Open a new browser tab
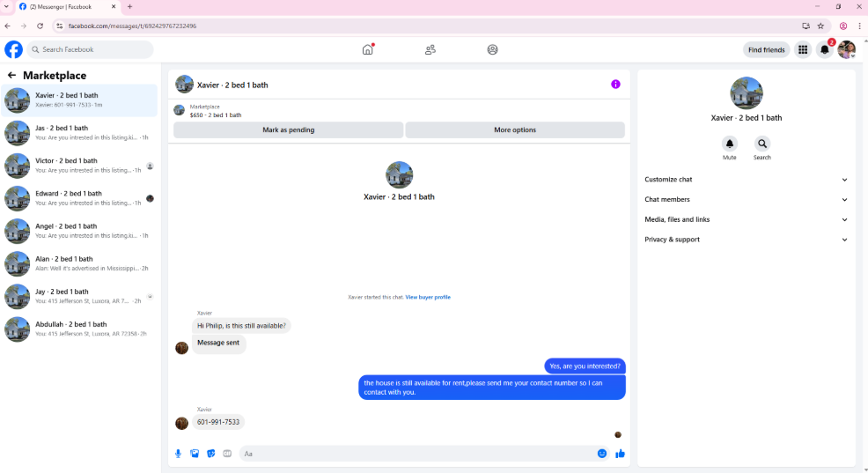Image resolution: width=868 pixels, height=473 pixels. [129, 7]
